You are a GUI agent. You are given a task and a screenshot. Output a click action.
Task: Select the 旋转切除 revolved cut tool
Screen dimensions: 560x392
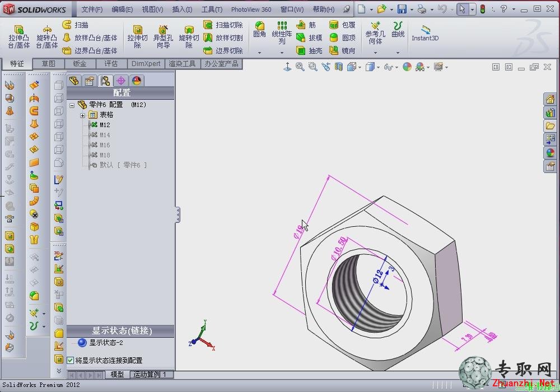[189, 36]
